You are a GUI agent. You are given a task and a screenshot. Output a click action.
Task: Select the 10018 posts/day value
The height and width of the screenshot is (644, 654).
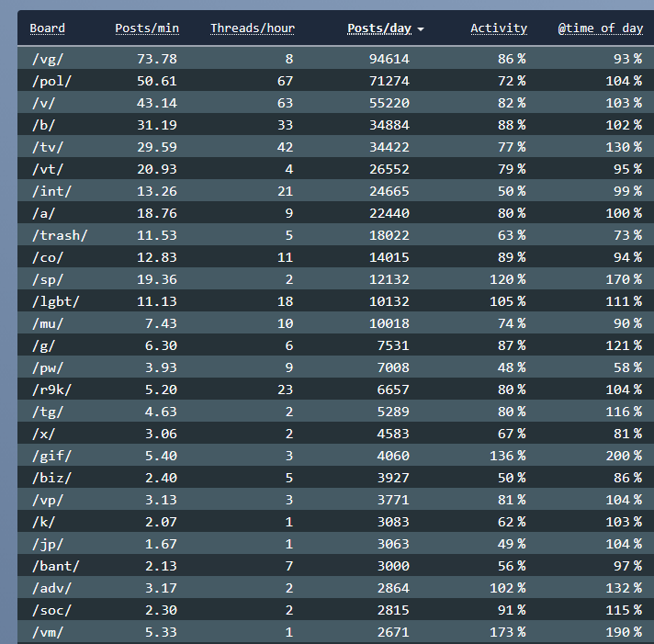click(389, 323)
